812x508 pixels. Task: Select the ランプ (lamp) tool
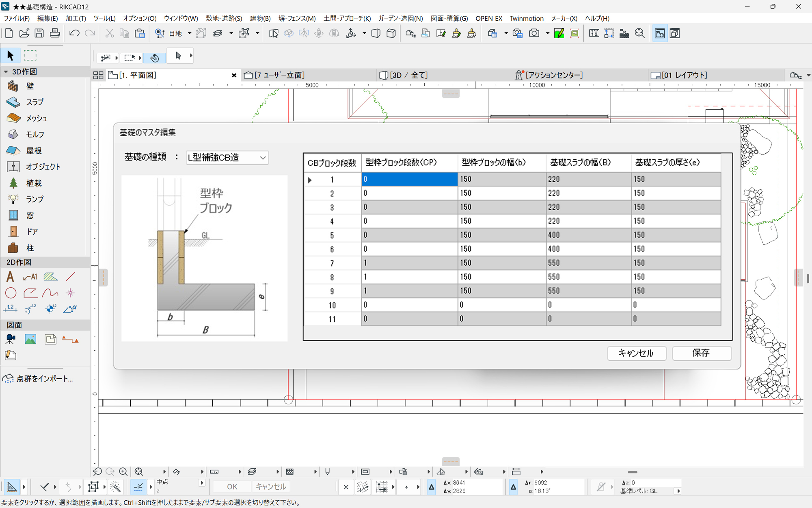tap(25, 199)
